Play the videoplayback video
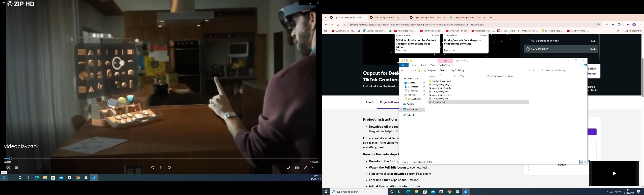The height and width of the screenshot is (195, 644). (x=161, y=168)
